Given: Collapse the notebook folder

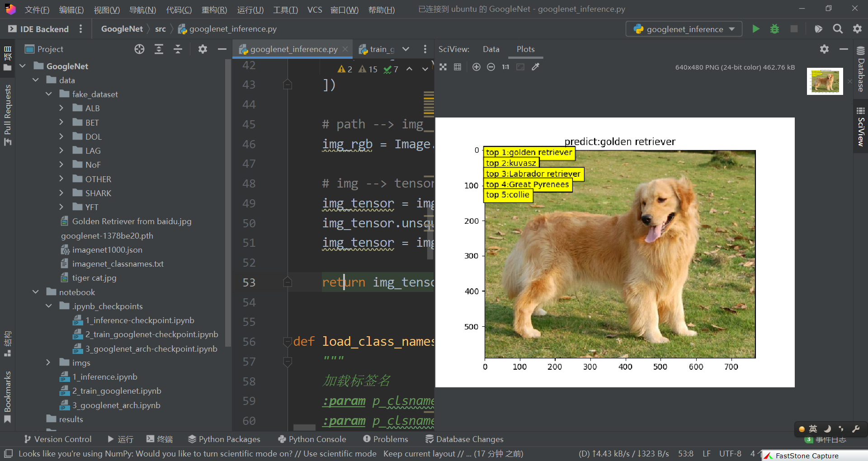Looking at the screenshot, I should click(x=36, y=292).
